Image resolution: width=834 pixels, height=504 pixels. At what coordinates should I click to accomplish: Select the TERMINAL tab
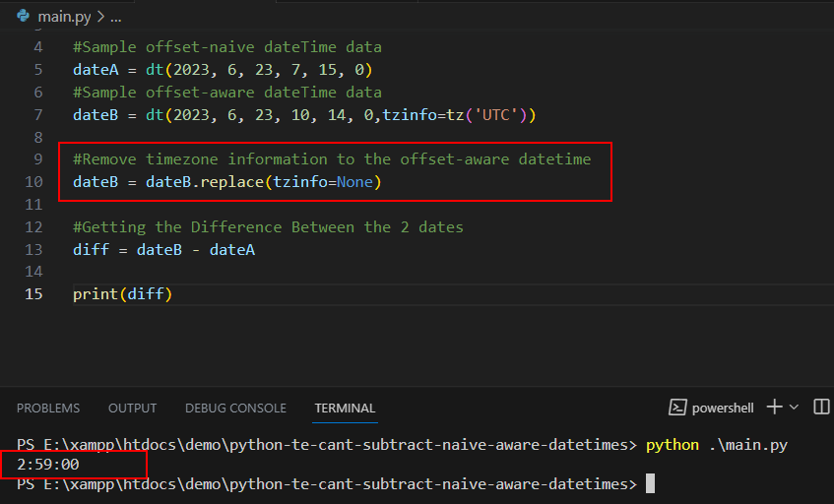point(345,408)
